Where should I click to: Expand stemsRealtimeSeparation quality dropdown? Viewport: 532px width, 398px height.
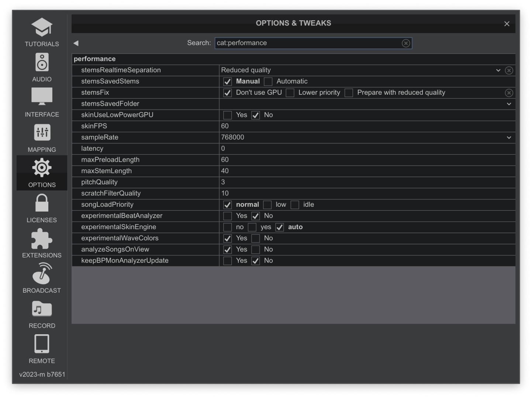(498, 70)
